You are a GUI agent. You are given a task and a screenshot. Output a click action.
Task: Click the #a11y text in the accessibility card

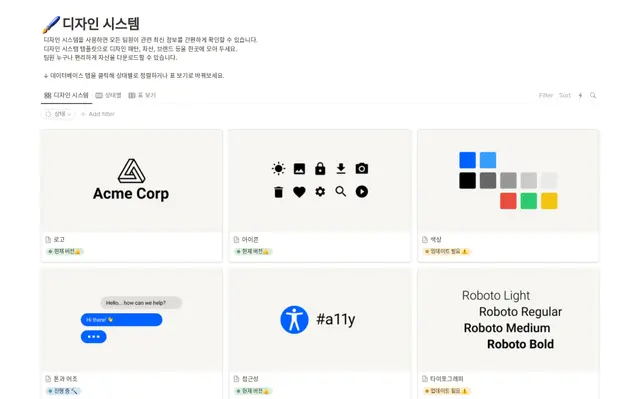(x=336, y=319)
